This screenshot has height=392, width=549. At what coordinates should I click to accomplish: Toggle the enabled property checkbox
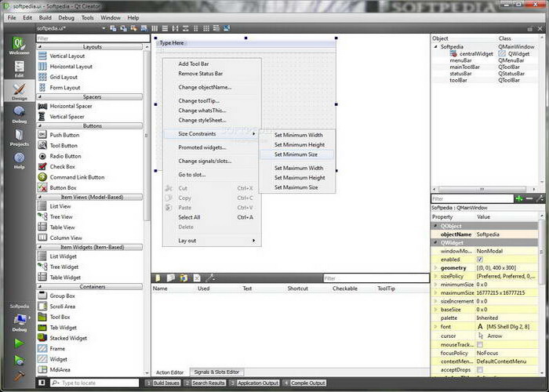point(480,259)
